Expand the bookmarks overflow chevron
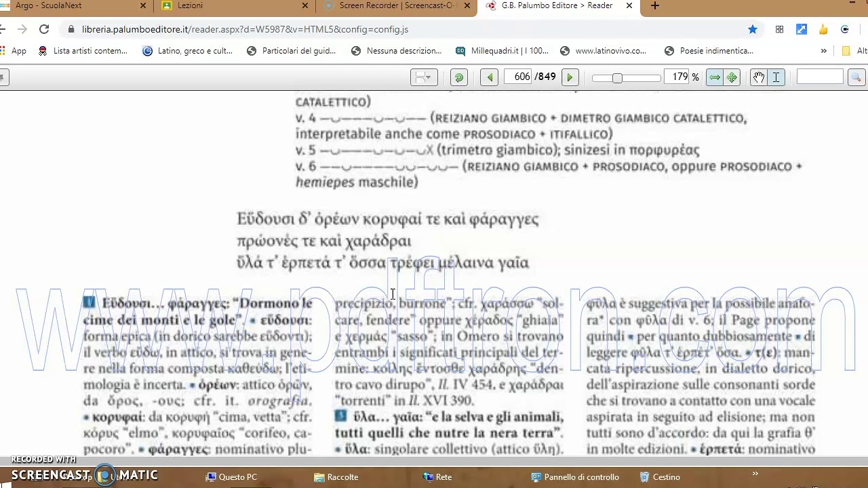This screenshot has width=868, height=488. tap(824, 51)
